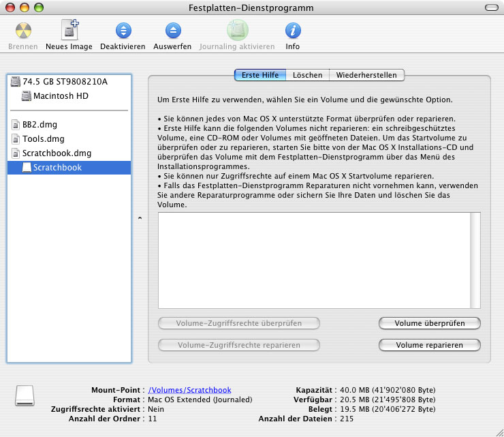Click the Belegt value 19.5 MB
Screen dimensions: 504x437
pos(388,409)
